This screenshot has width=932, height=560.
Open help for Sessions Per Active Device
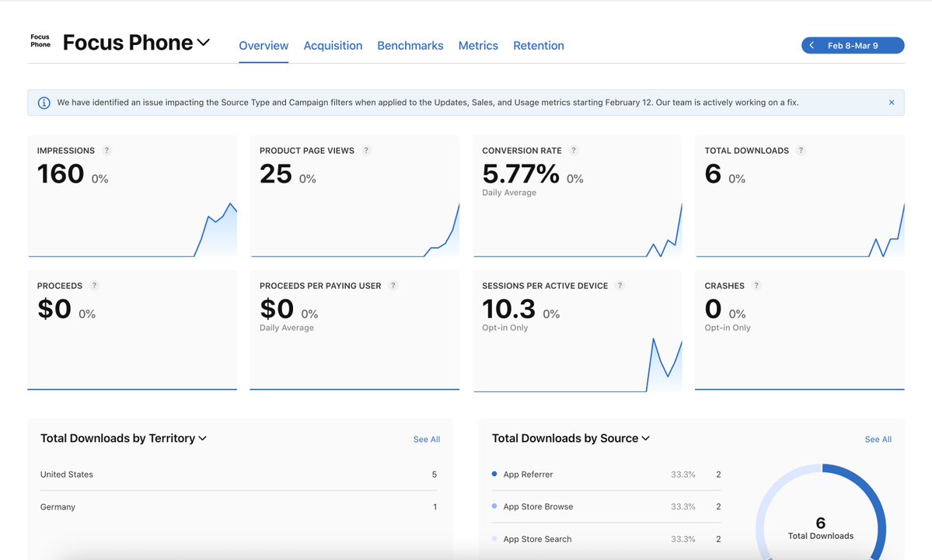point(620,286)
